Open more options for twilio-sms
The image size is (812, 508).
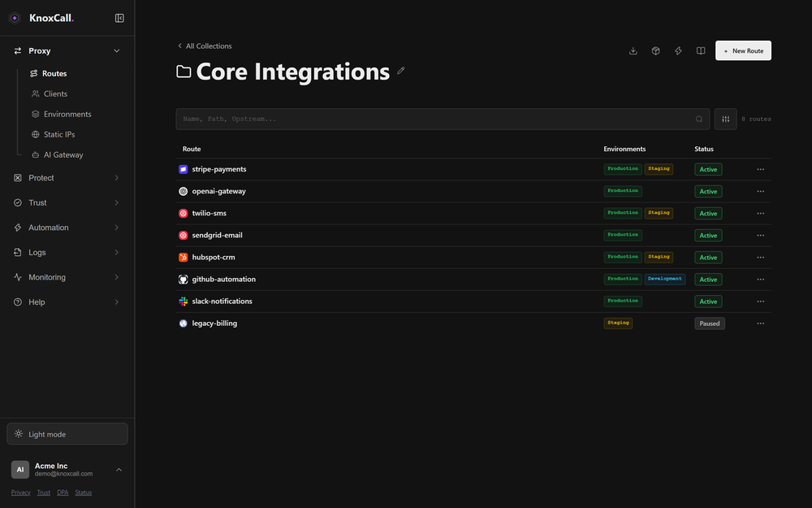[x=760, y=214]
